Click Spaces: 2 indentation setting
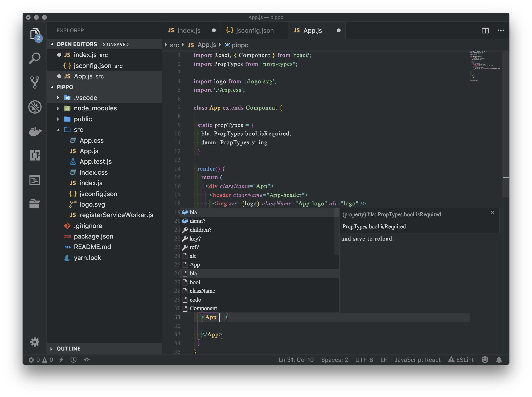The height and width of the screenshot is (397, 532). pyautogui.click(x=334, y=360)
